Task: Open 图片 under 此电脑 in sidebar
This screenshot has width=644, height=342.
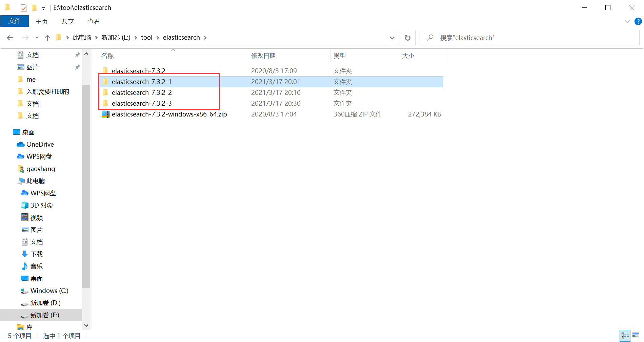Action: 37,230
